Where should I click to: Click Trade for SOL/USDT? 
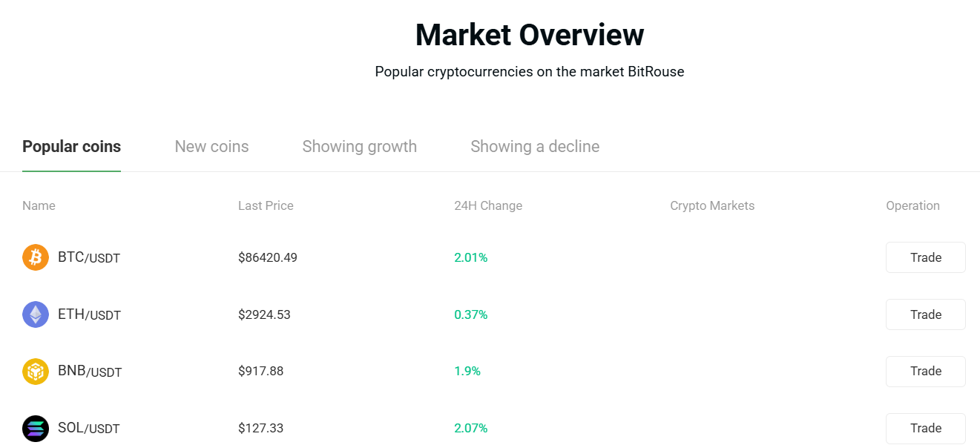coord(925,428)
